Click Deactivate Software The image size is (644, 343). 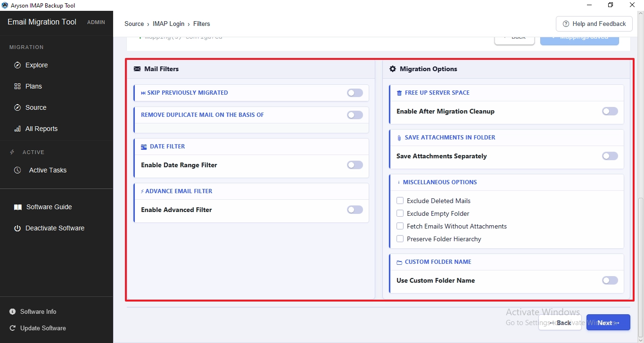pos(55,228)
